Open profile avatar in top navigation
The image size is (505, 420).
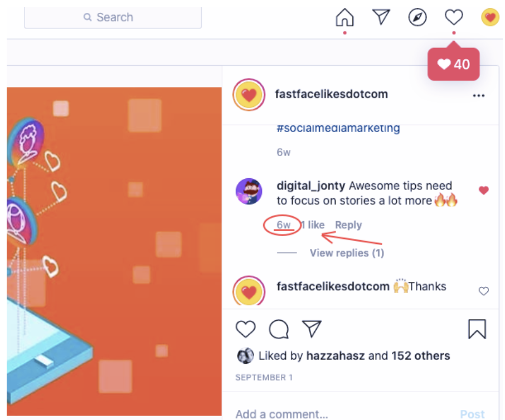(490, 17)
